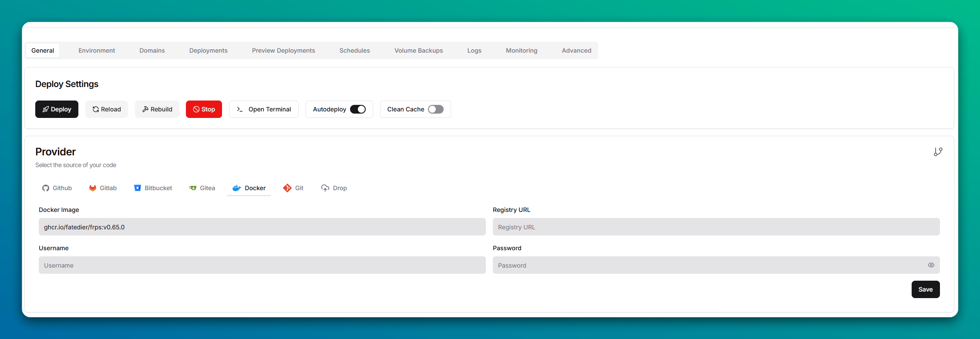The height and width of the screenshot is (339, 980).
Task: Save the provider settings
Action: pos(925,289)
